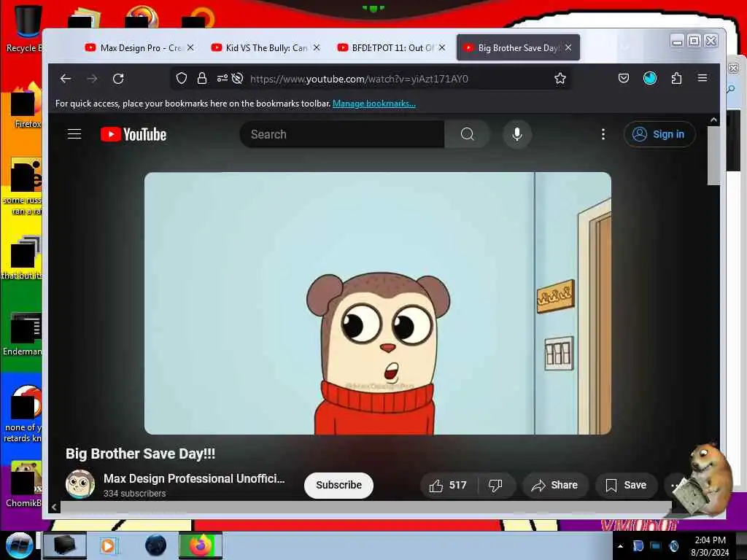Click the video title Big Brother Save Day!!!
Screen dimensions: 747x560
click(141, 454)
